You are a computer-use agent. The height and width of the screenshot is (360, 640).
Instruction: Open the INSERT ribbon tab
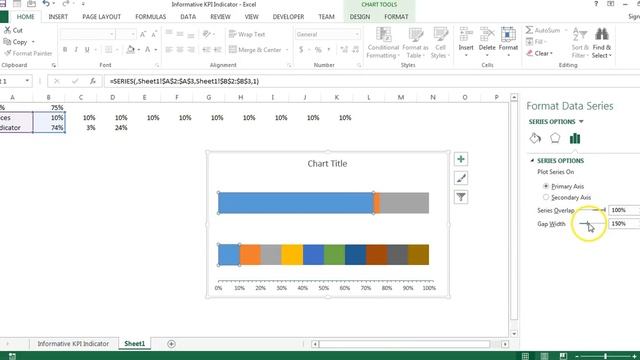tap(58, 17)
